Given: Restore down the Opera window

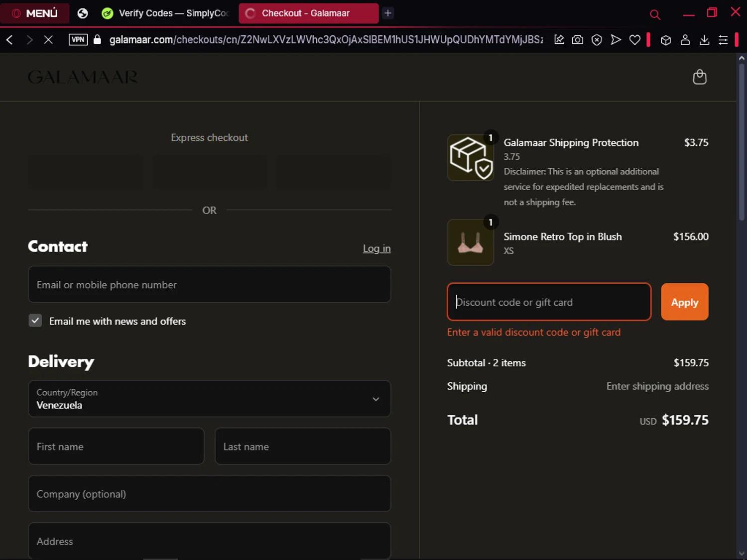Looking at the screenshot, I should (712, 12).
